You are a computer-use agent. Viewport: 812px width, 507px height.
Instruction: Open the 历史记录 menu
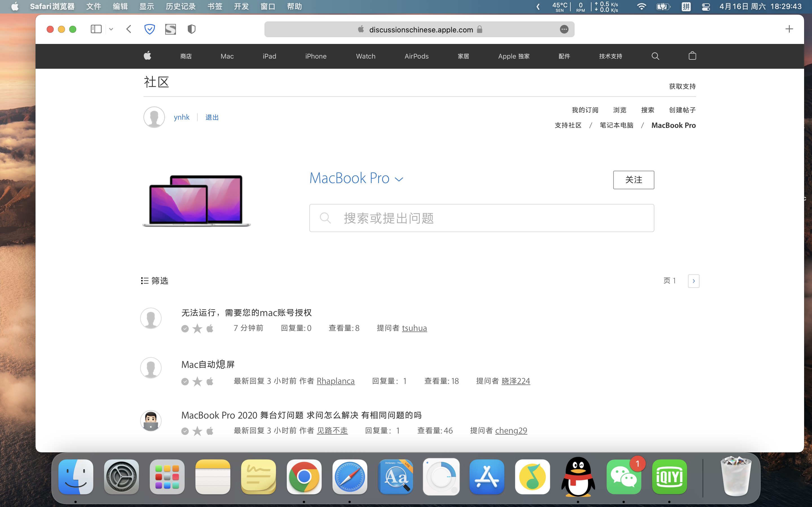pyautogui.click(x=180, y=7)
